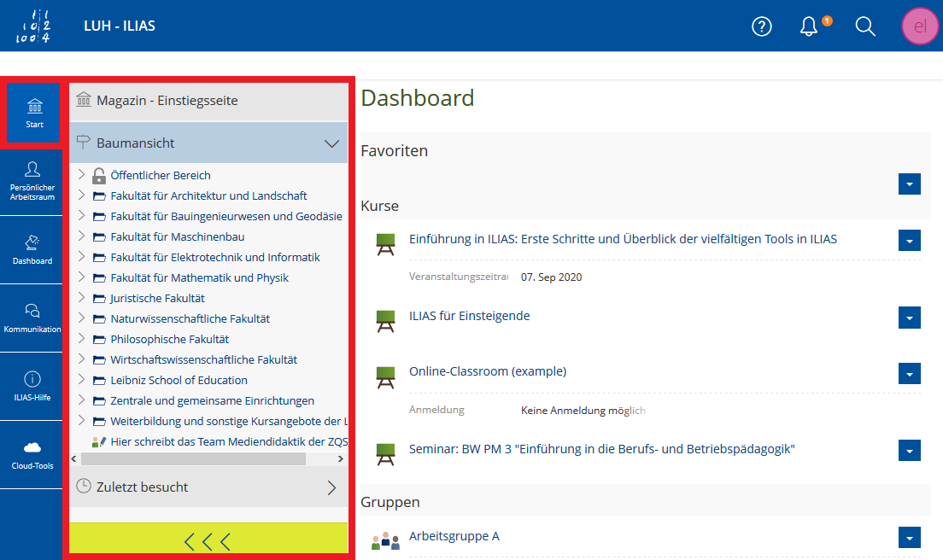Viewport: 943px width, 560px height.
Task: Click the tree scrollbar right arrow
Action: [x=341, y=459]
